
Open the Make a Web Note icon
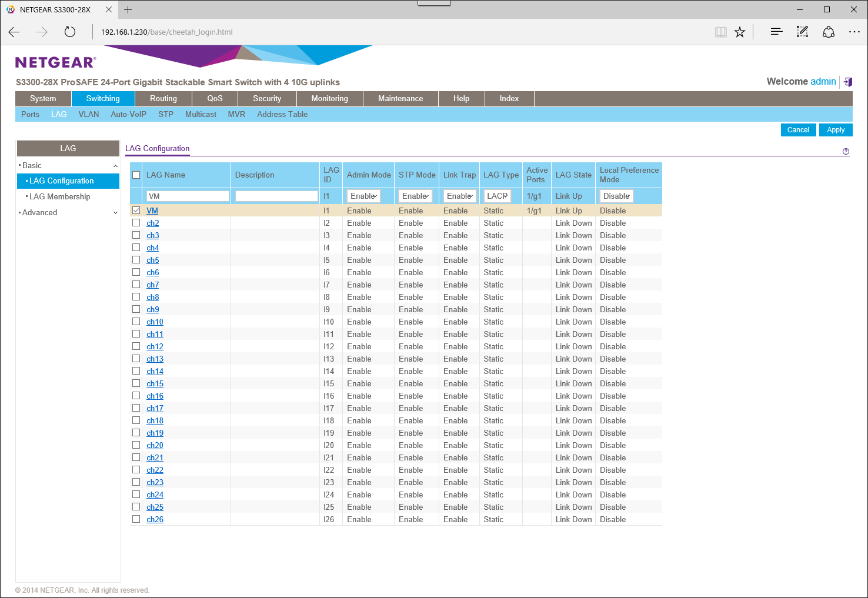[x=802, y=32]
